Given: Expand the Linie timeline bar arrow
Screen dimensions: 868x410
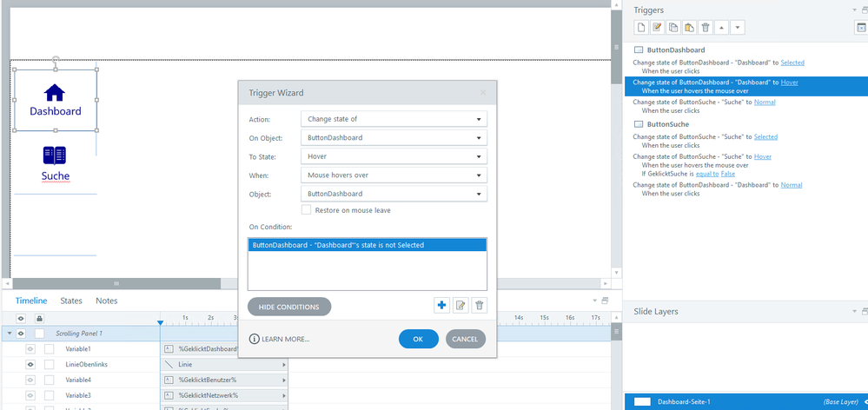Looking at the screenshot, I should pos(284,365).
